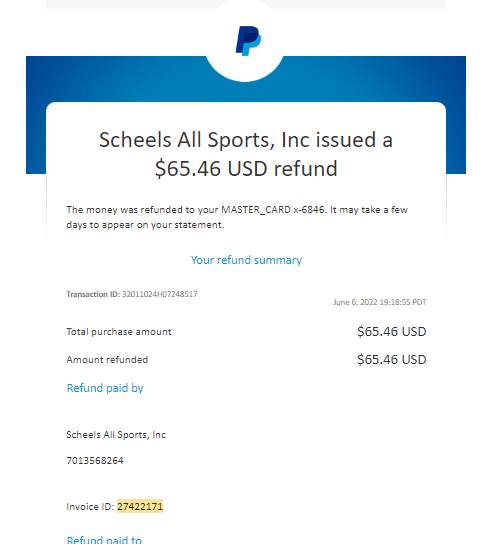The image size is (502, 544).
Task: Click the phone number 7013568264
Action: [x=95, y=461]
